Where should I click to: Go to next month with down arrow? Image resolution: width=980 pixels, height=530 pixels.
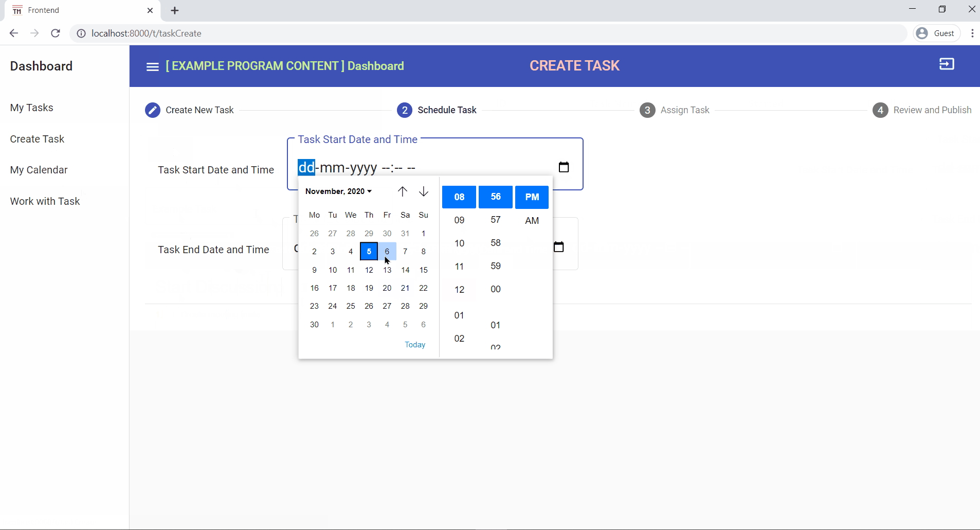click(x=424, y=192)
